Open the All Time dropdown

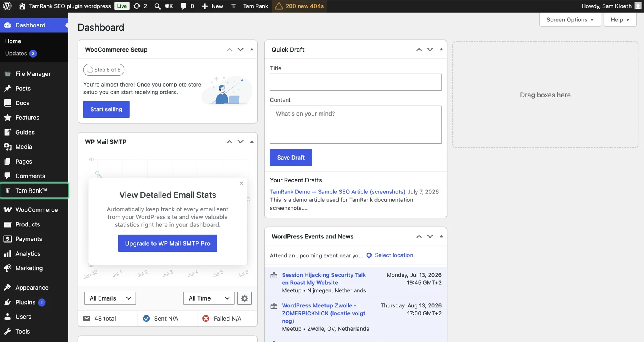click(x=208, y=298)
